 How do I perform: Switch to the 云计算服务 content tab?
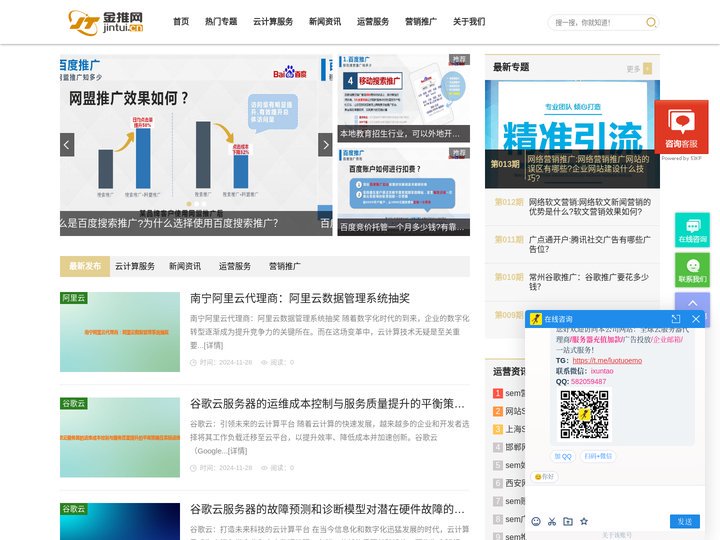(135, 266)
